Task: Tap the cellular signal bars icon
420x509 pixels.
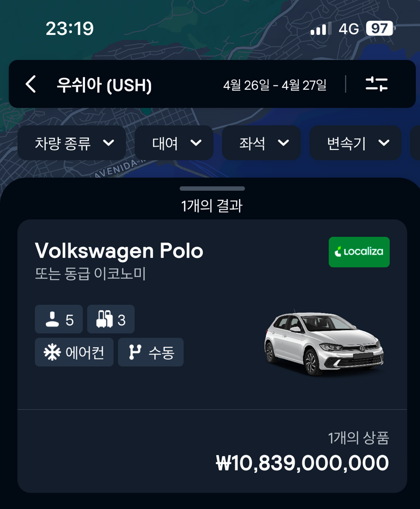Action: pyautogui.click(x=320, y=29)
